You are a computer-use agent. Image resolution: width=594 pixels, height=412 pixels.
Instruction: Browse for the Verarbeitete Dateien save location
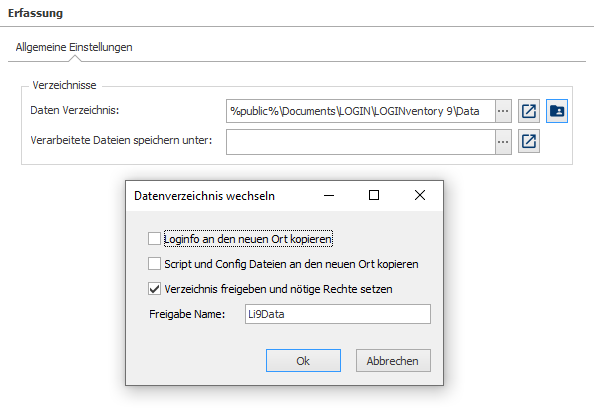[503, 142]
